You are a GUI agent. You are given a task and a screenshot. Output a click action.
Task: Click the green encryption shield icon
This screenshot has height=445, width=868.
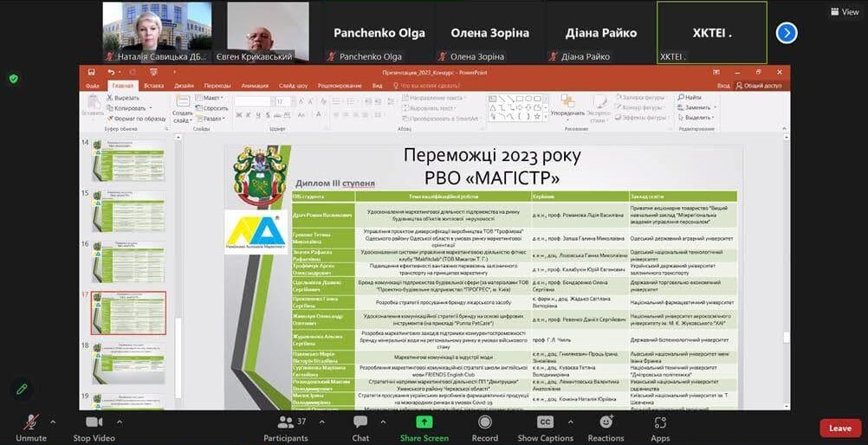pyautogui.click(x=13, y=78)
